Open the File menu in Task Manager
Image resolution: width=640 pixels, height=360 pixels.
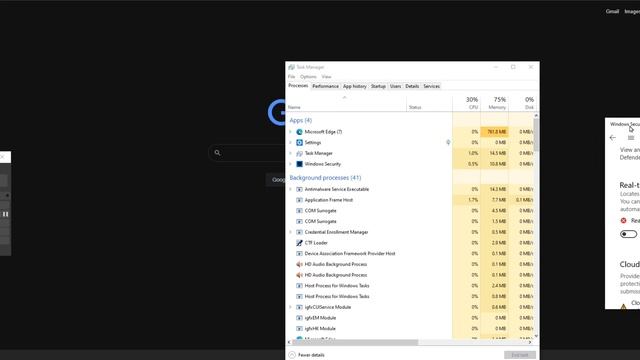coord(291,77)
